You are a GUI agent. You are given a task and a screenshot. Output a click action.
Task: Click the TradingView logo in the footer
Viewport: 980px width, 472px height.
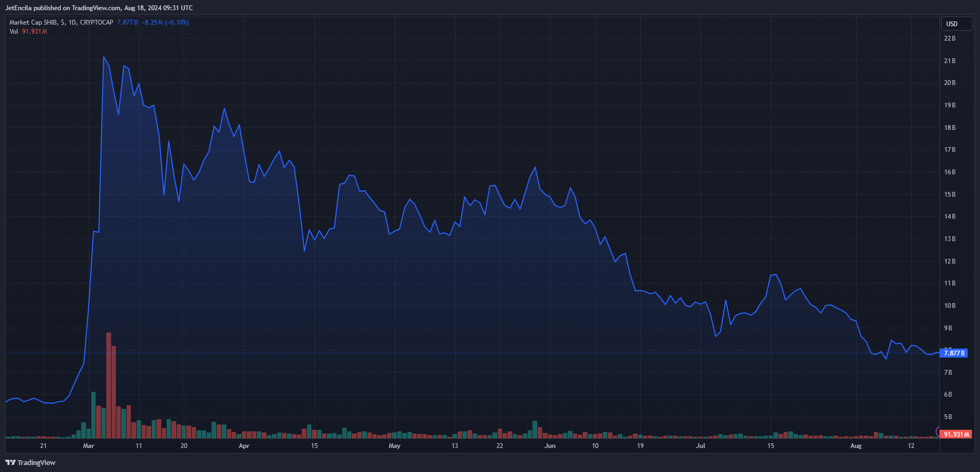[30, 462]
